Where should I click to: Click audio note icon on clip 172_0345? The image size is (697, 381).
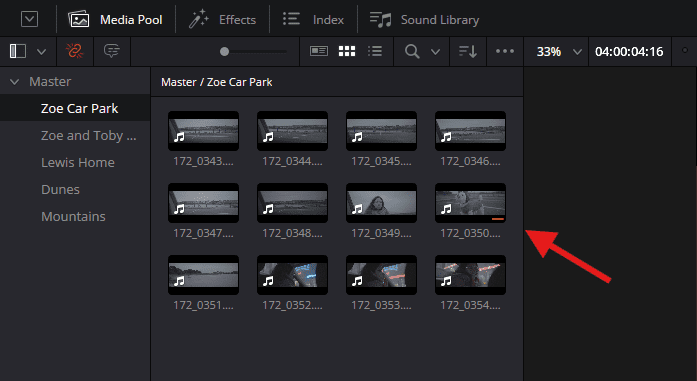357,137
